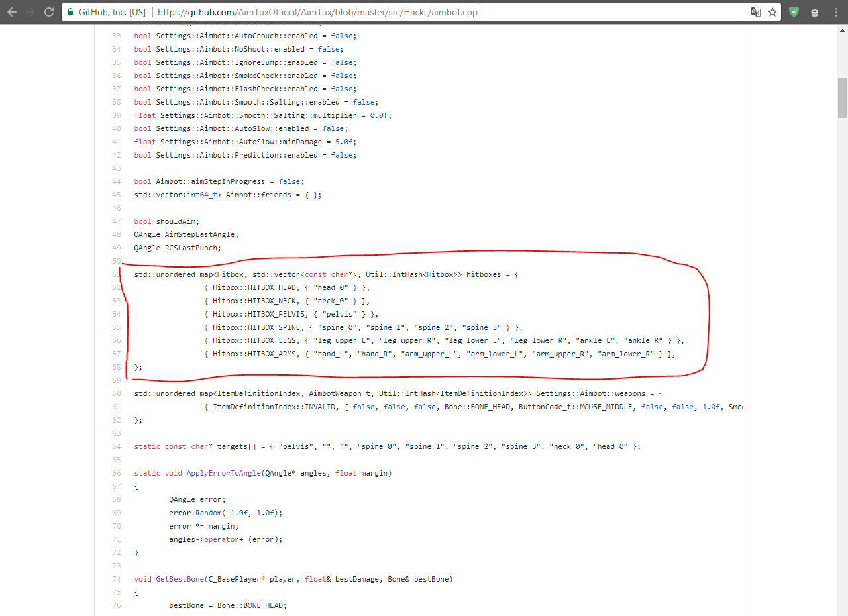
Task: Click text "Aimbot::aimStepInProgress"
Action: [211, 181]
